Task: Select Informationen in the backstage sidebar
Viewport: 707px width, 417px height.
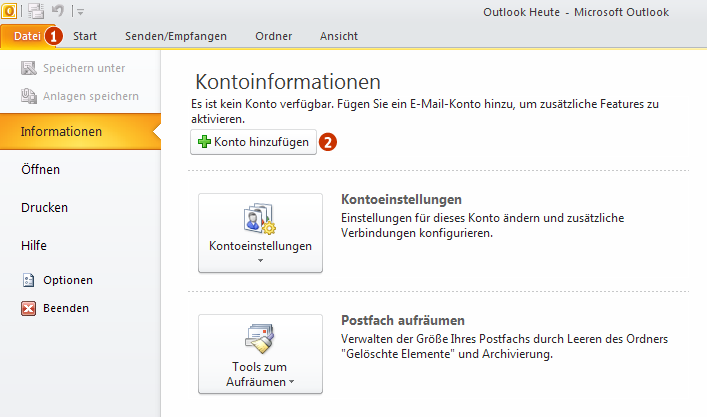Action: click(x=80, y=132)
